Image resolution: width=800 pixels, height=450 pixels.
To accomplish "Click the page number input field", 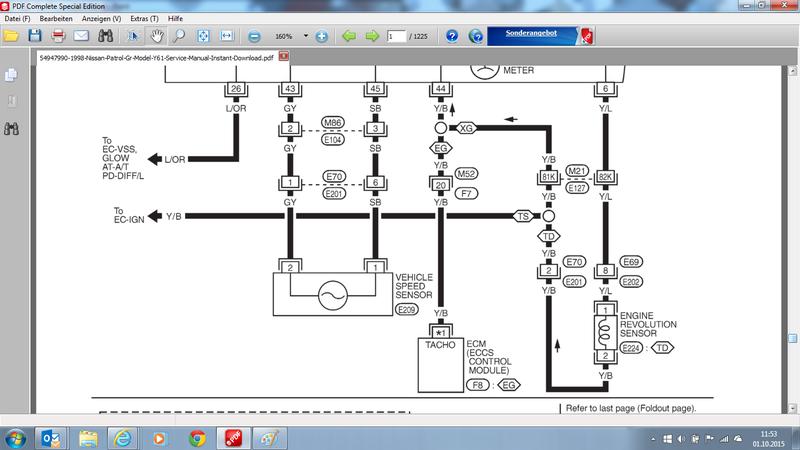I will tap(396, 36).
